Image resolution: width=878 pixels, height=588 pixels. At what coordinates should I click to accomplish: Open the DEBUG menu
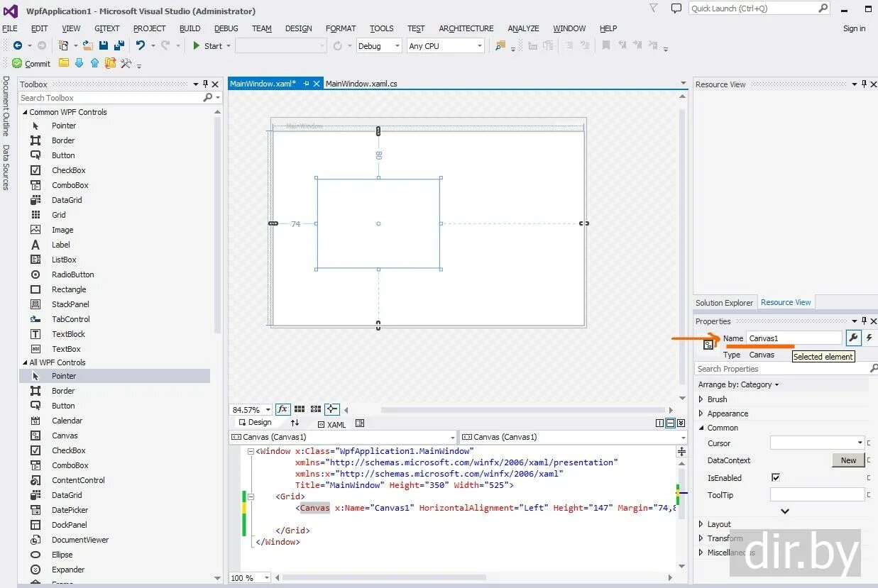pos(226,28)
